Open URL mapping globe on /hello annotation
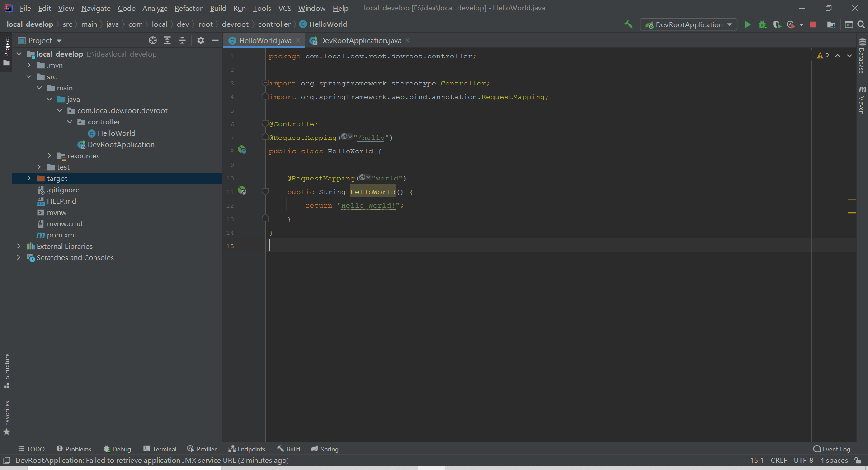This screenshot has height=470, width=868. click(346, 137)
